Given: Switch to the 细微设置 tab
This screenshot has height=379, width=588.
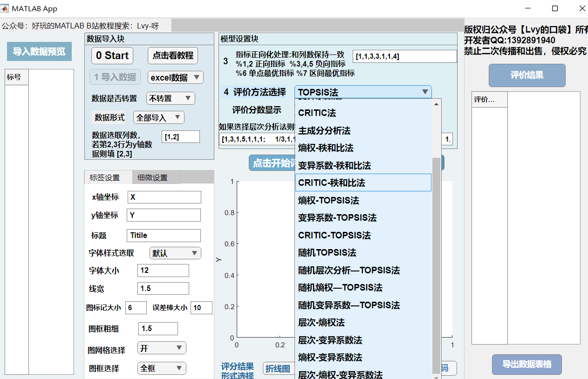Looking at the screenshot, I should (x=152, y=177).
